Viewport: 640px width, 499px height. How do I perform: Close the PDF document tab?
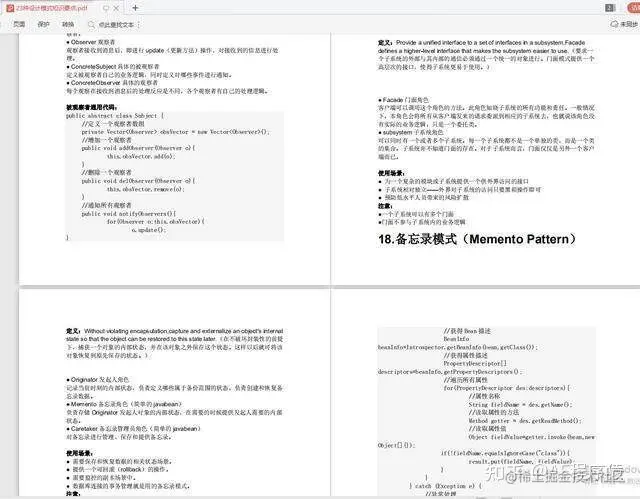pyautogui.click(x=116, y=8)
